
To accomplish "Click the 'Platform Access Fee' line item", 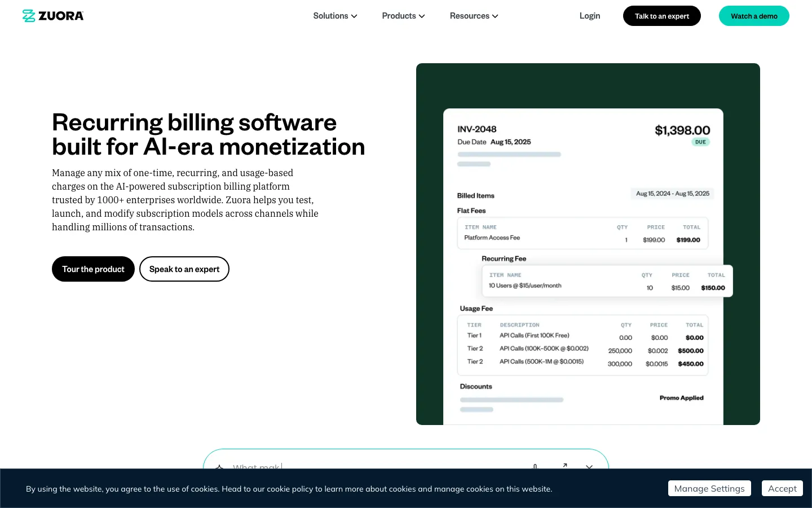I will (x=492, y=238).
